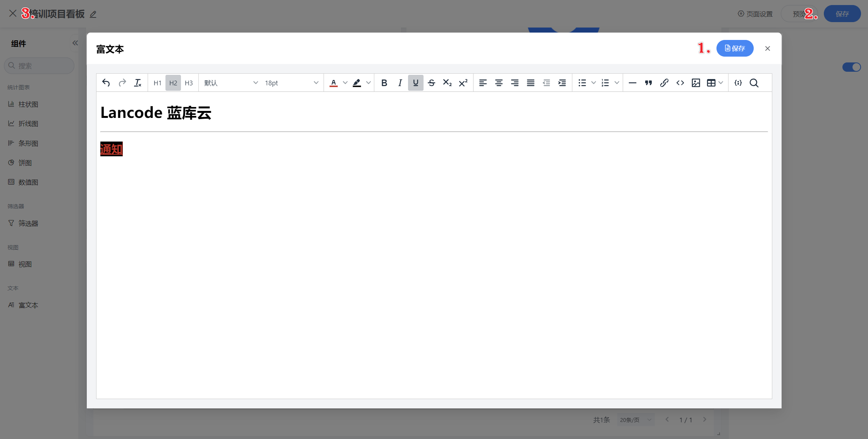The image size is (868, 439).
Task: Insert a hyperlink
Action: 664,83
